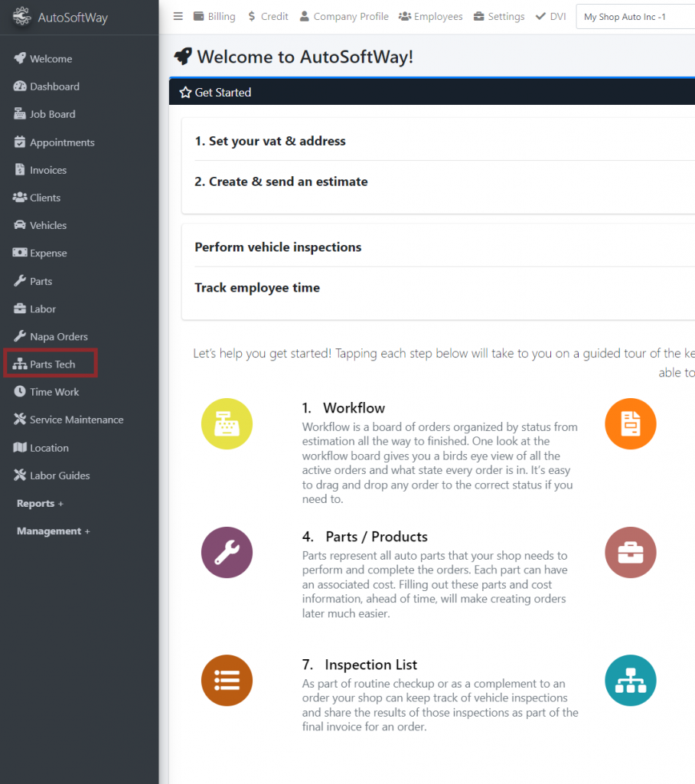Click the Invoices document icon
Screen dimensions: 695x784
[x=20, y=169]
